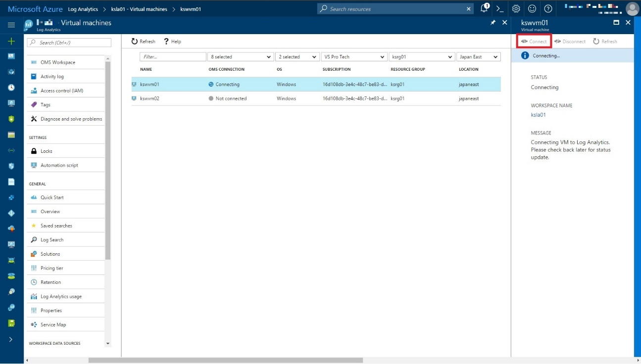Click Refresh in the Virtual machines toolbar
Screen dimensions: 641x364
pos(143,42)
